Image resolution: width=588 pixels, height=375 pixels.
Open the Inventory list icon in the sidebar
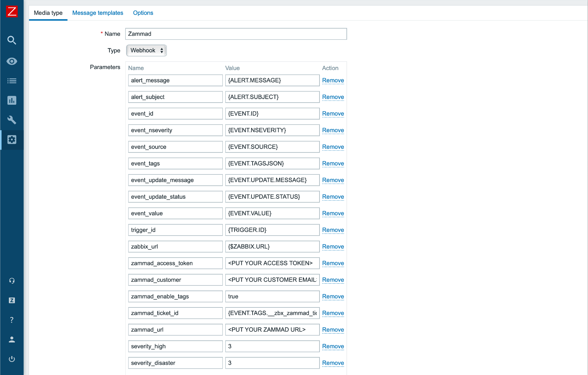12,81
